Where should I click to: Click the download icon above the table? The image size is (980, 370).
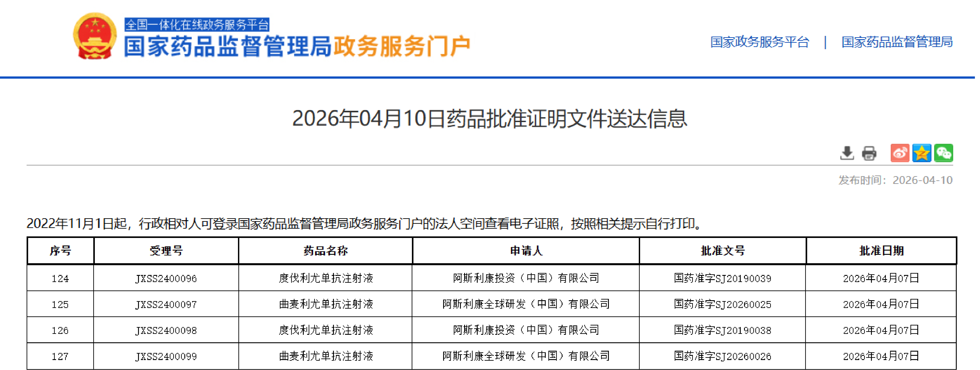point(848,154)
